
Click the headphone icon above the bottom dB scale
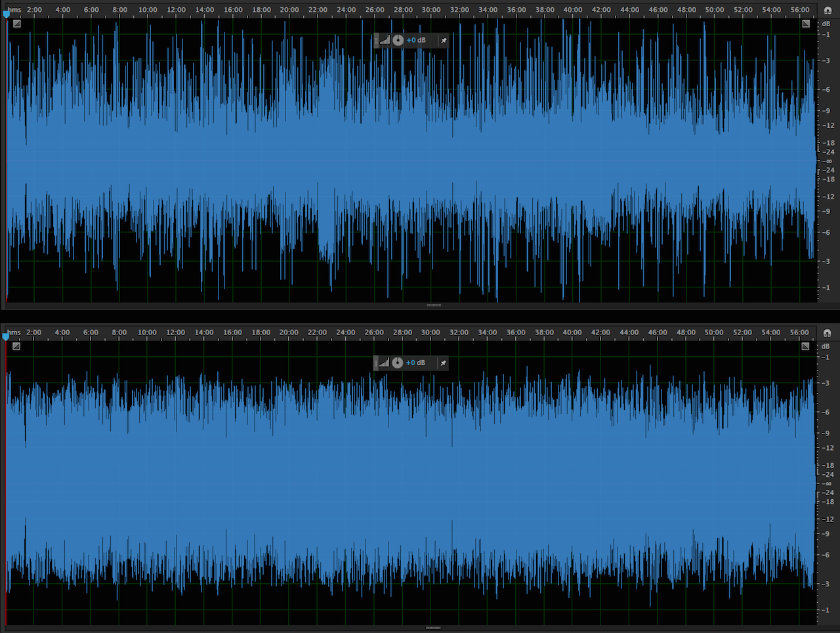(827, 333)
